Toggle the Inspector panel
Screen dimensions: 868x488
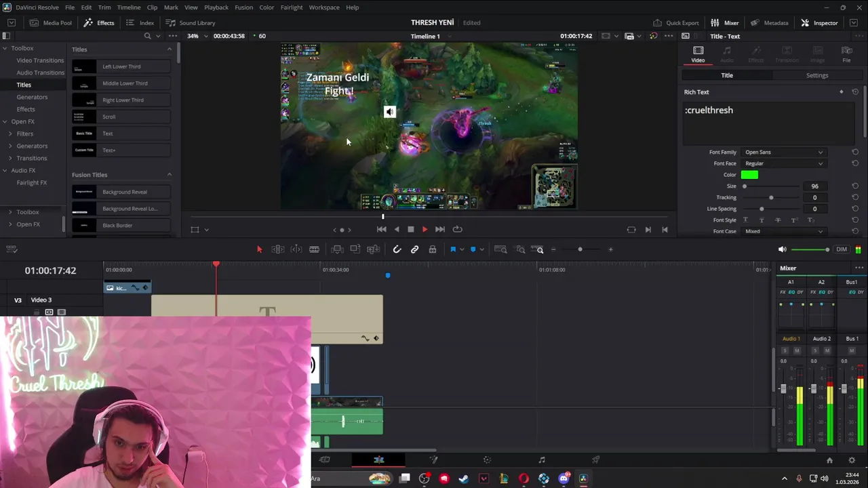(x=819, y=22)
